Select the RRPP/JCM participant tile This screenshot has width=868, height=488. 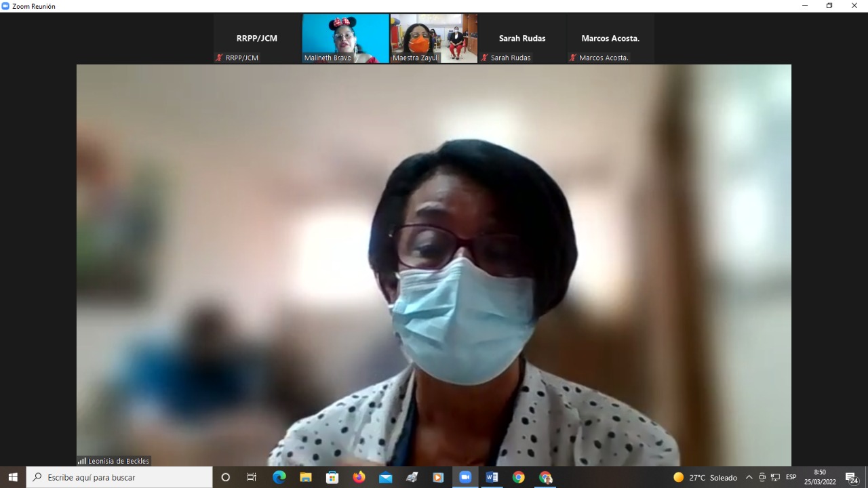(257, 39)
